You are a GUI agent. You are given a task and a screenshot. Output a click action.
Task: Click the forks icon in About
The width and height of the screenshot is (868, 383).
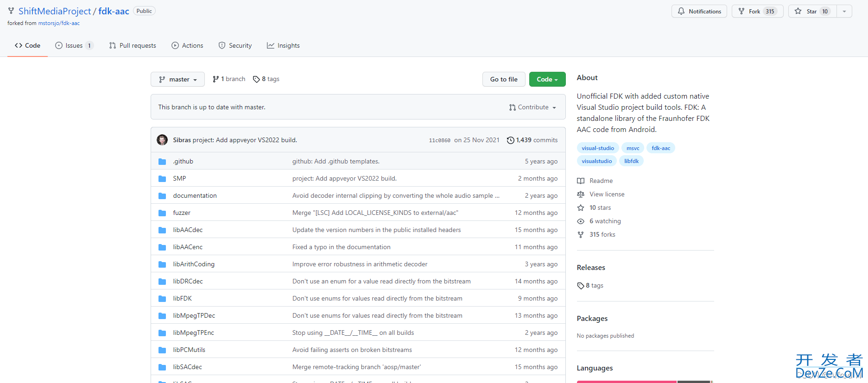pos(581,235)
